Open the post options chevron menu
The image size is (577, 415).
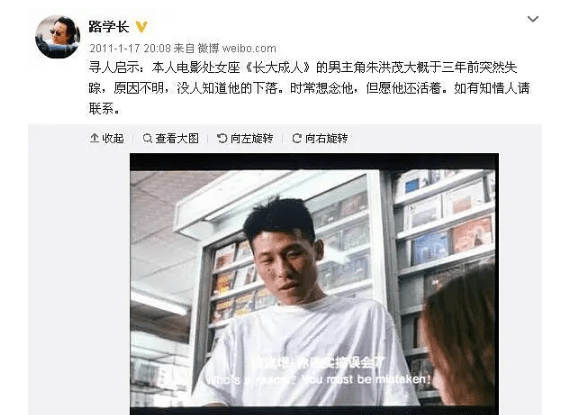click(x=532, y=19)
